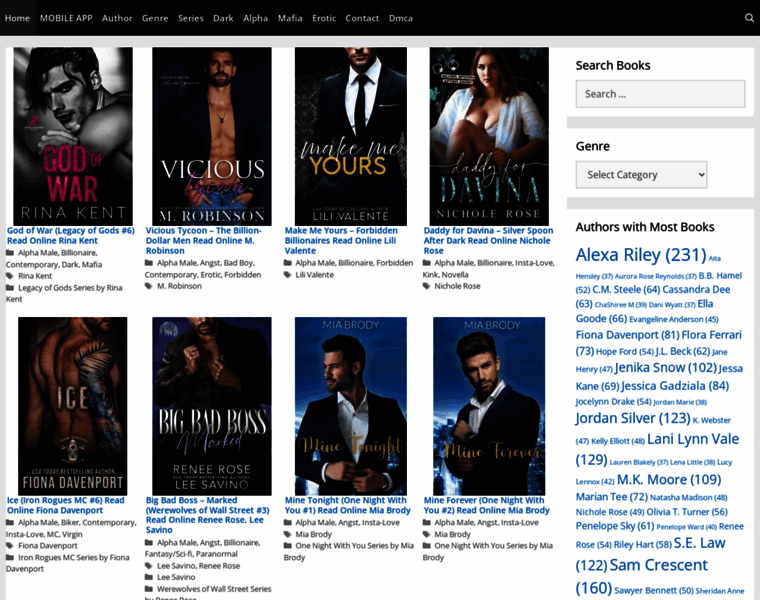The image size is (760, 600).
Task: Open Ice (Iron Rogues MC #6) title link
Action: pyautogui.click(x=66, y=505)
